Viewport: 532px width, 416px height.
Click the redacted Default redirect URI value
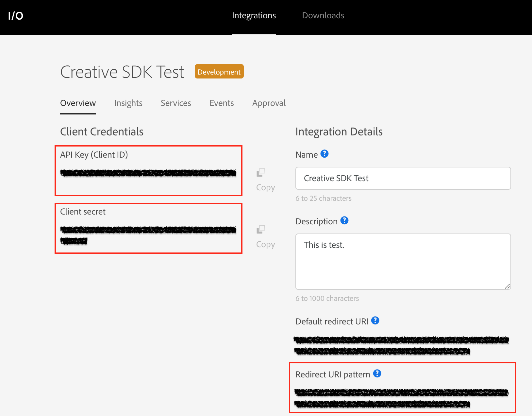401,346
